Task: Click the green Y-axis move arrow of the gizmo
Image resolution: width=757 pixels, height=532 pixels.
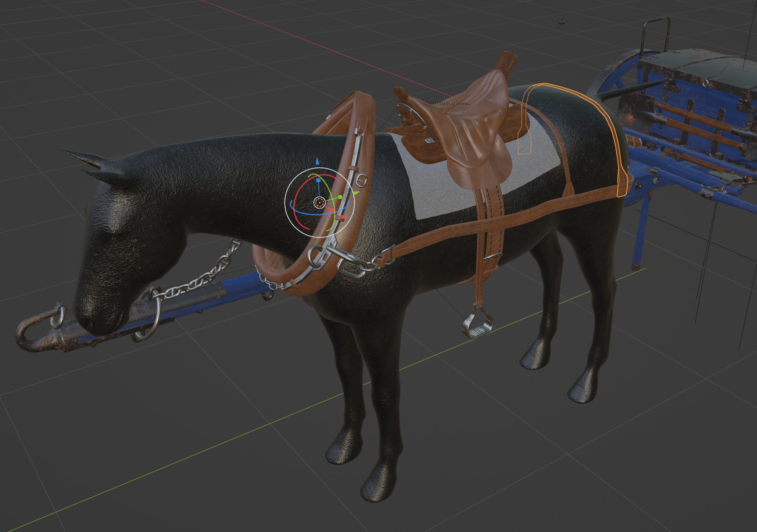Action: (356, 193)
